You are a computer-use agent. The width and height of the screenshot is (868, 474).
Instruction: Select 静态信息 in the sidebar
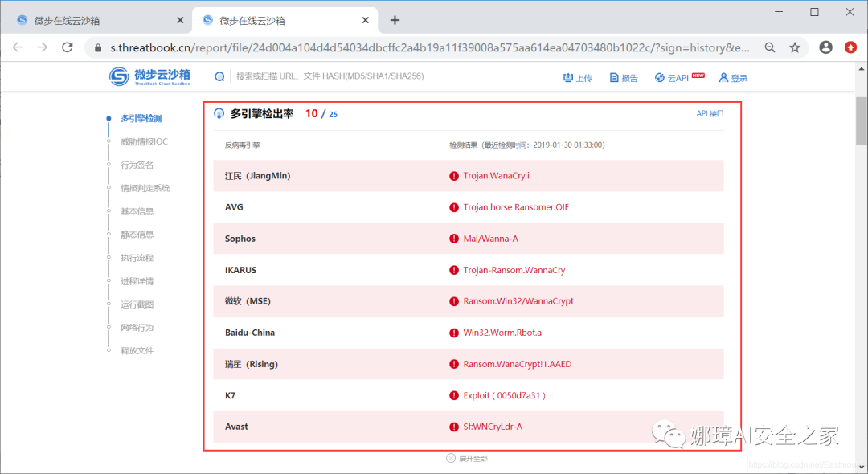(x=137, y=235)
